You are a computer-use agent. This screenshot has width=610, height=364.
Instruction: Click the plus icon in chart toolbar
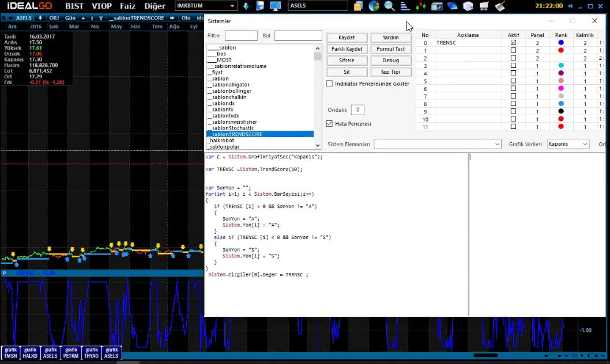[83, 18]
